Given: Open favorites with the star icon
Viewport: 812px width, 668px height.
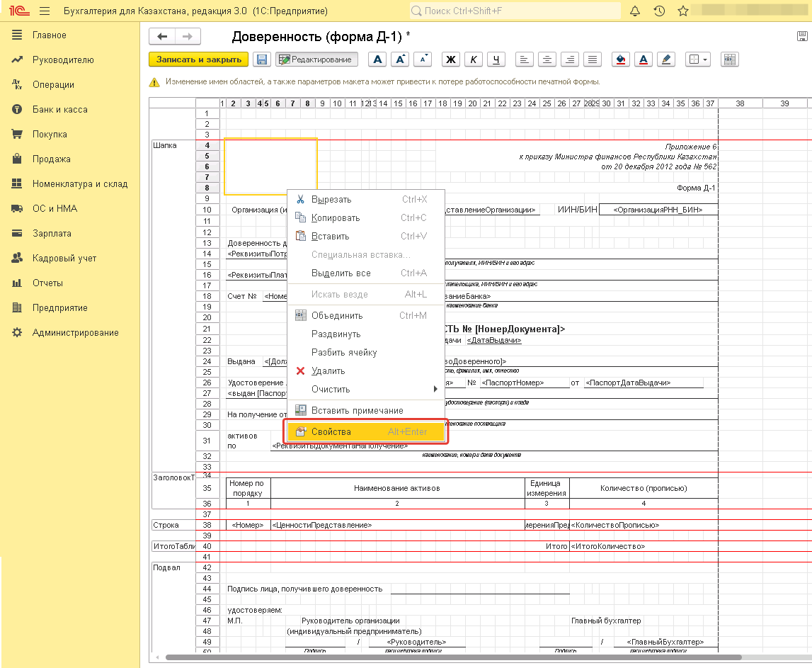Looking at the screenshot, I should click(x=683, y=11).
